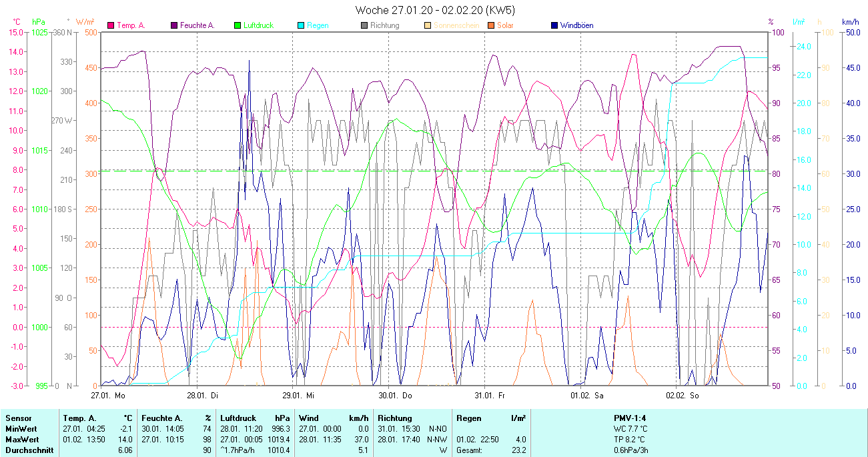Click the '01.02. Sa' date axis label
This screenshot has width=868, height=457.
pyautogui.click(x=586, y=395)
